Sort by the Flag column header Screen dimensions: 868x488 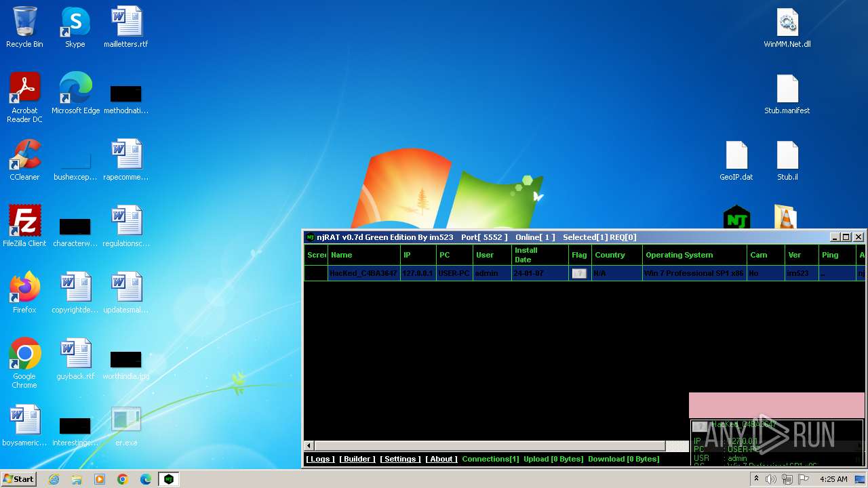[580, 255]
